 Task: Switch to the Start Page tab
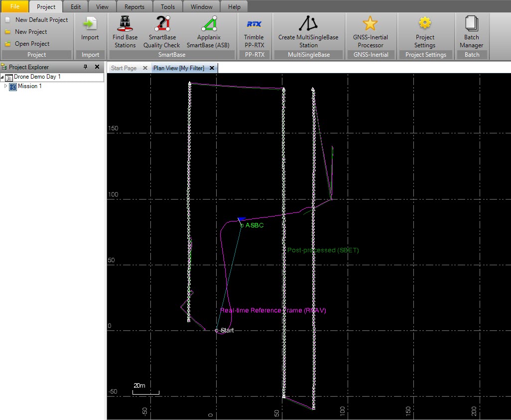[x=124, y=68]
